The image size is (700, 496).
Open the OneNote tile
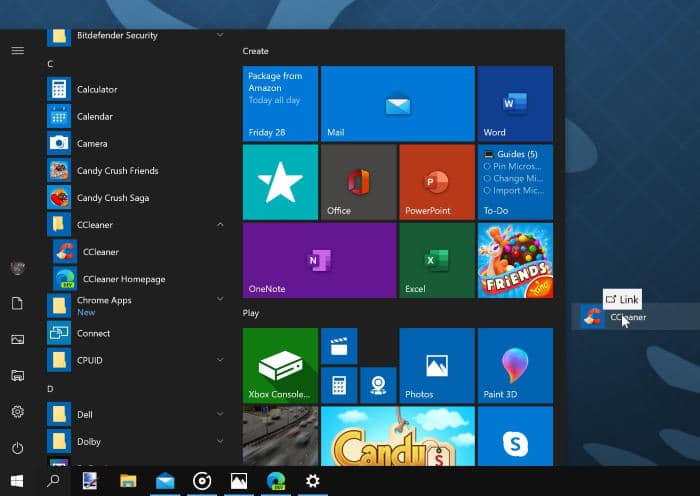[320, 260]
